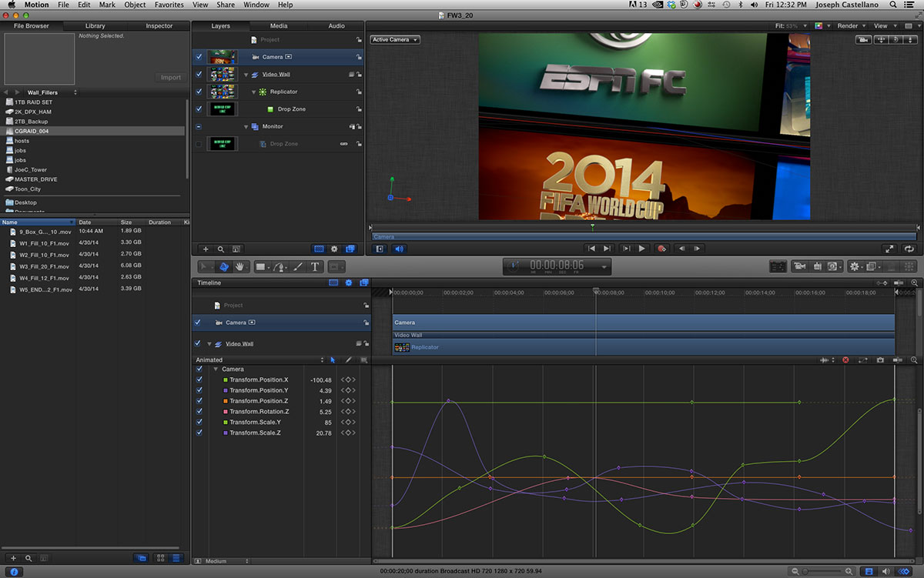Click the Paint Stroke brush tool
The width and height of the screenshot is (924, 578).
(x=298, y=266)
